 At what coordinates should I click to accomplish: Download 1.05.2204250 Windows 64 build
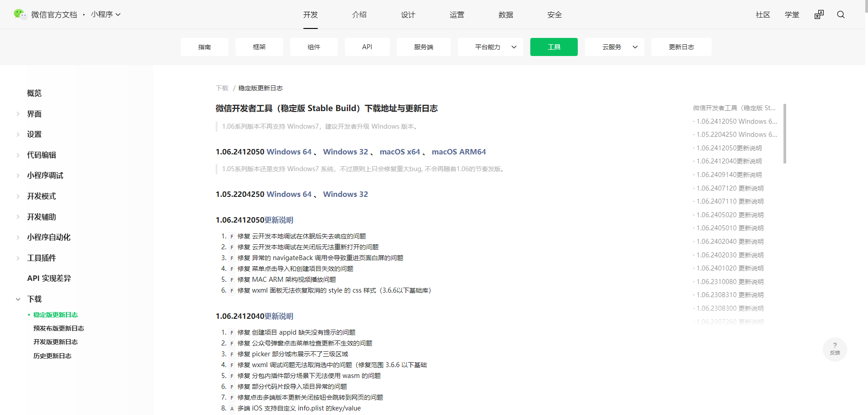[289, 194]
